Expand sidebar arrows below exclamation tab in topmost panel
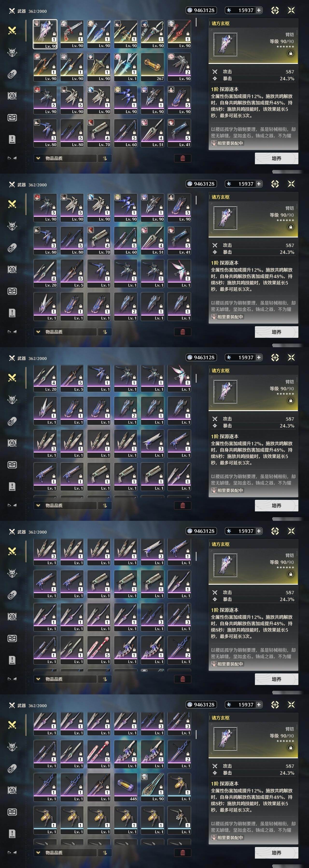 point(12,158)
